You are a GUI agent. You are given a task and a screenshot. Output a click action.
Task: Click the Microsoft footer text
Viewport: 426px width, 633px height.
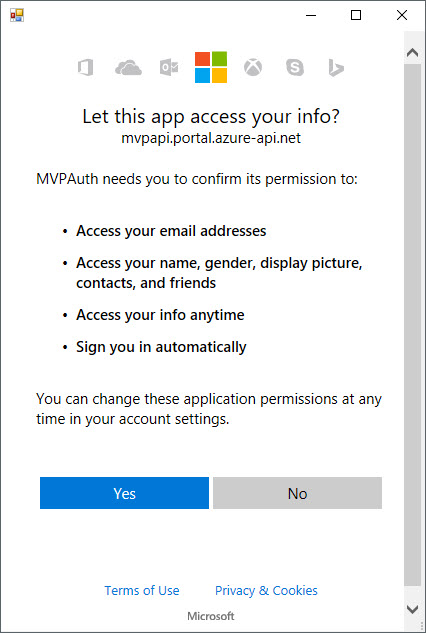tap(211, 616)
